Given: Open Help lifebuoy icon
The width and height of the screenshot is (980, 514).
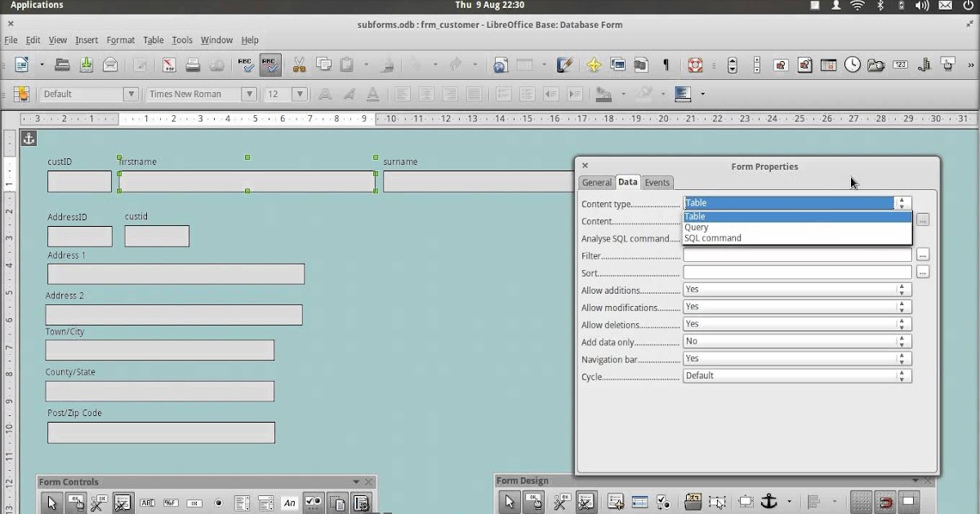Looking at the screenshot, I should (x=695, y=65).
